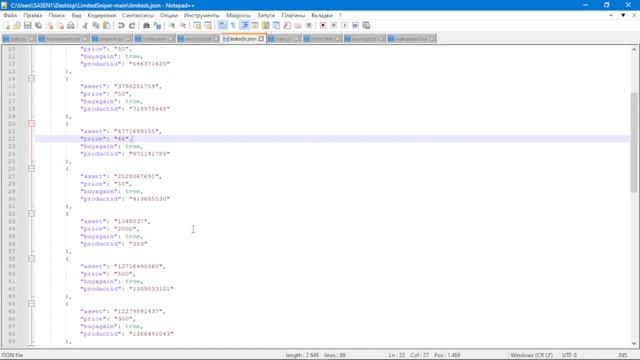640x360 pixels.
Task: Click the line with asset 4771699155
Action: (x=121, y=131)
